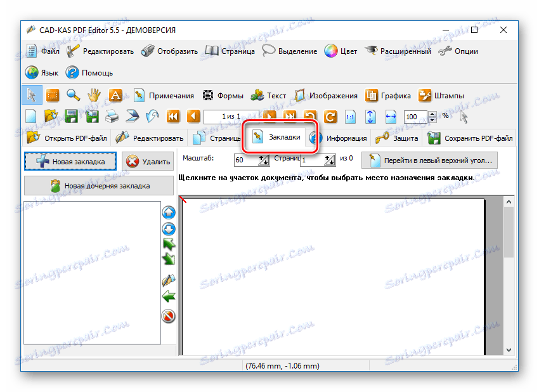Click green arrow pointing down-right
Image resolution: width=539 pixels, height=392 pixels.
(169, 259)
